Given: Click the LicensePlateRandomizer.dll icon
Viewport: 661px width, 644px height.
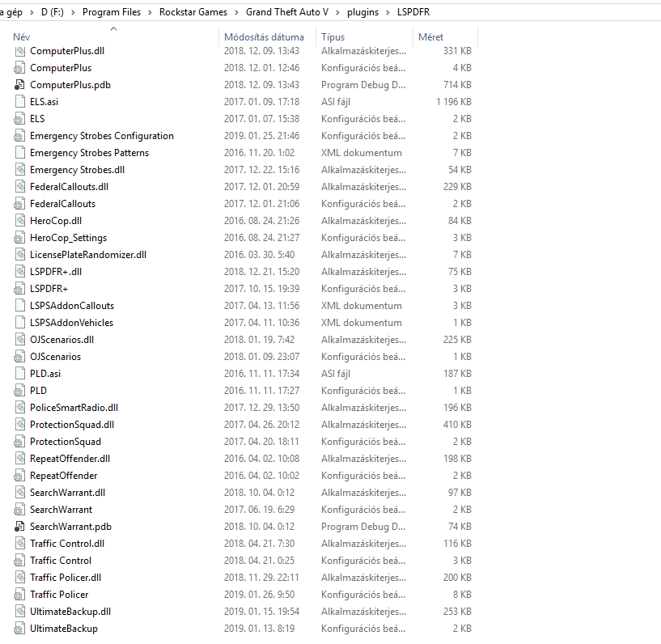Looking at the screenshot, I should [19, 255].
